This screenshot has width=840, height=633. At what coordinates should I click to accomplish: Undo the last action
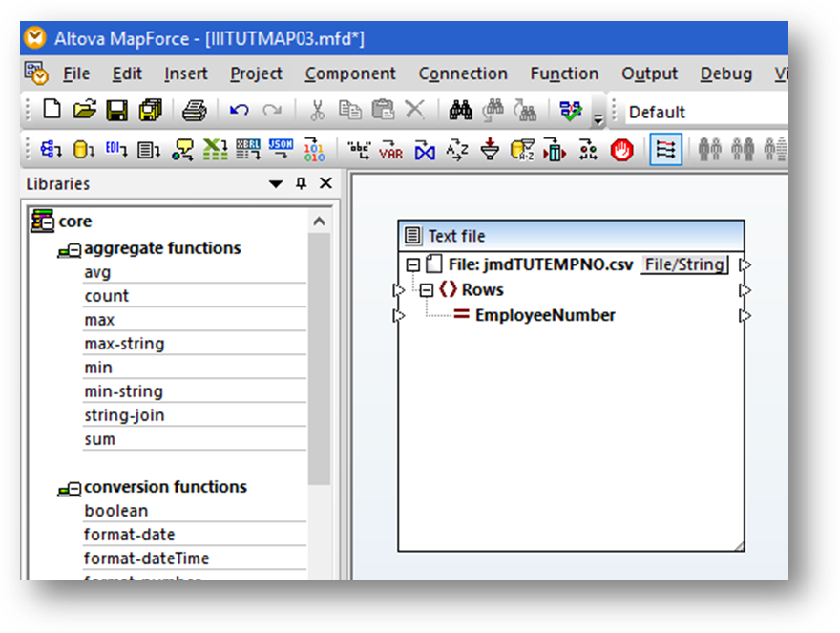click(x=239, y=110)
